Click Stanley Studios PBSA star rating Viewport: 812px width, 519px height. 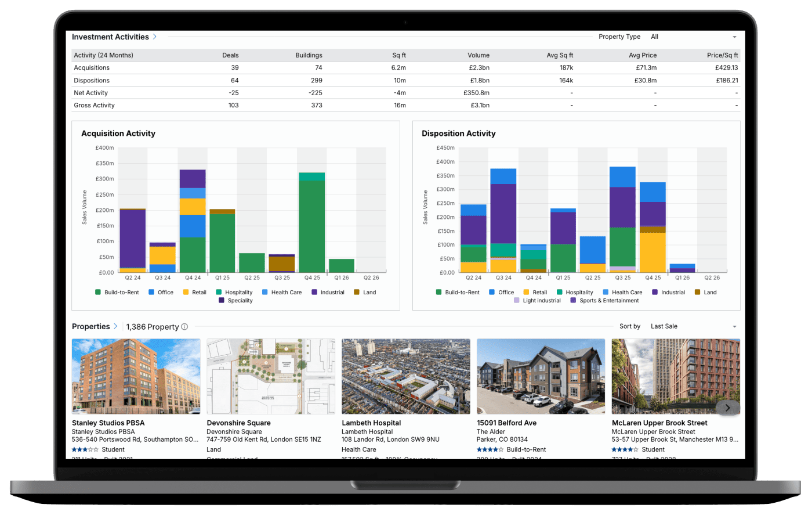coord(85,449)
